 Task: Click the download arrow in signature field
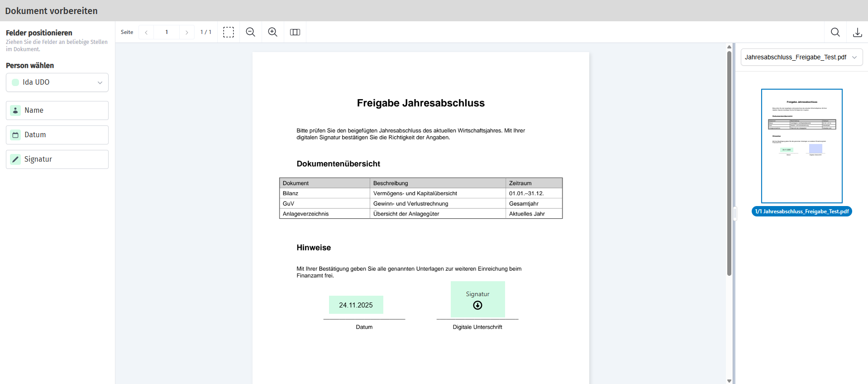(x=477, y=305)
